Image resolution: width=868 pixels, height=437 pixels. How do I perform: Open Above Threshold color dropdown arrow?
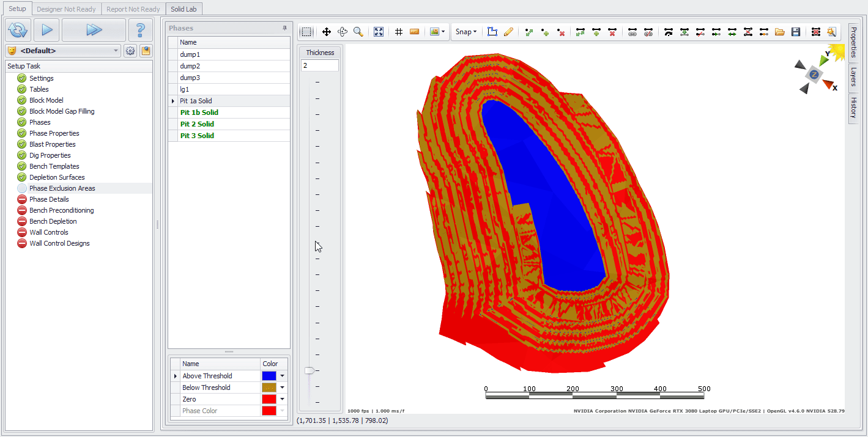[283, 376]
